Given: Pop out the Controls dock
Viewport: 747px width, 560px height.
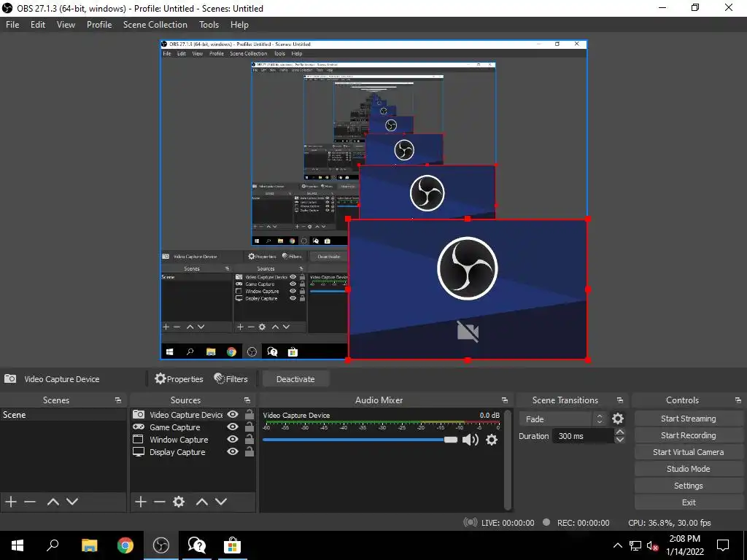Looking at the screenshot, I should (738, 400).
